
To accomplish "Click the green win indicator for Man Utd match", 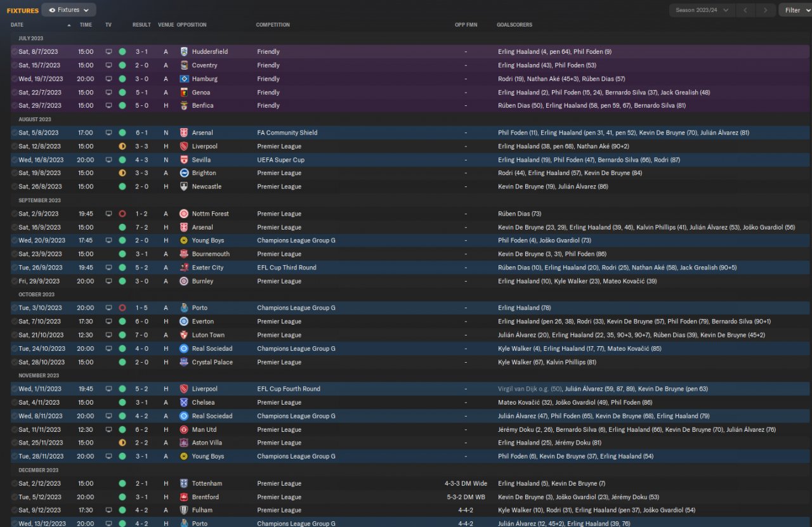I will pos(122,430).
